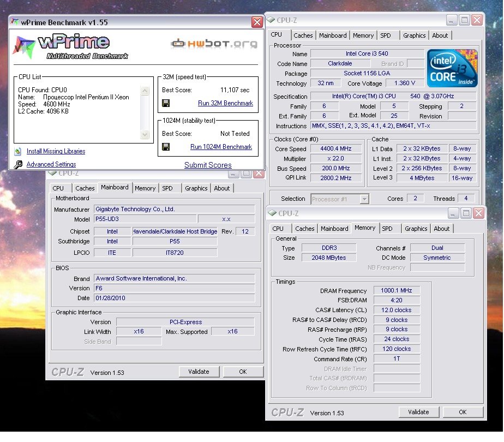Image resolution: width=504 pixels, height=442 pixels.
Task: Click the CPU List scrollbar down arrow
Action: [x=145, y=134]
